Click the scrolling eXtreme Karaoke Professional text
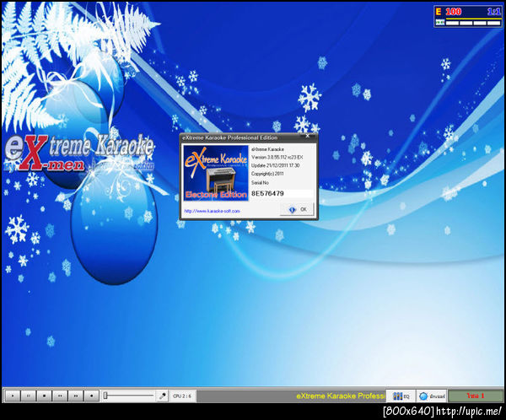506x420 pixels. [341, 396]
